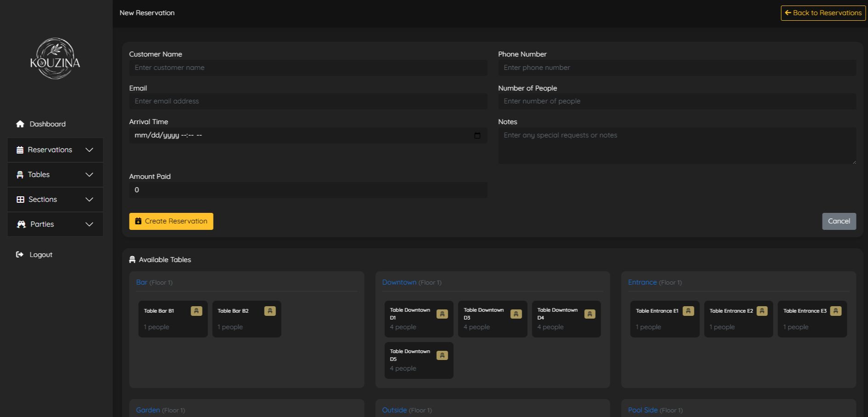Open the Sections sidebar menu
Image resolution: width=868 pixels, height=417 pixels.
click(55, 200)
